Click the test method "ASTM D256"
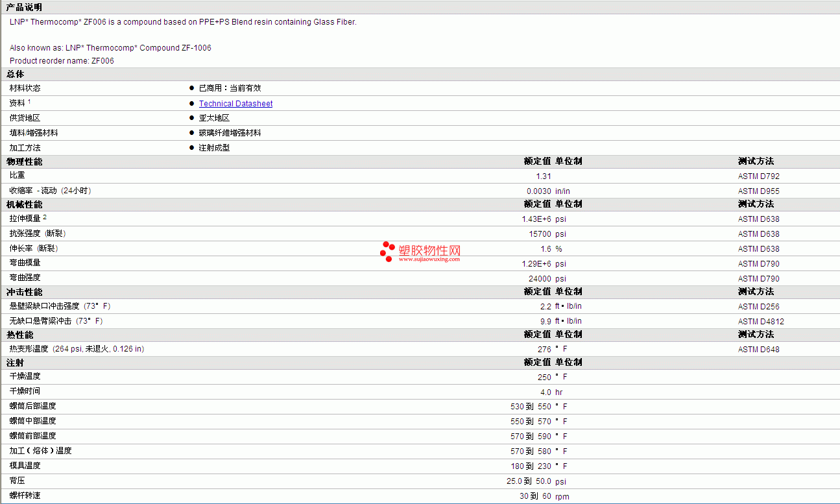This screenshot has width=840, height=504. (x=759, y=307)
